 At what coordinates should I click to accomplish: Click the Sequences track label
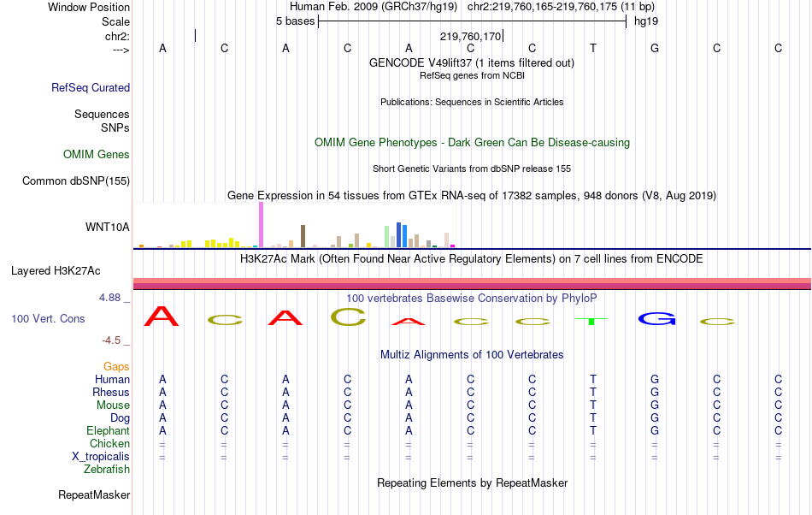tap(102, 114)
